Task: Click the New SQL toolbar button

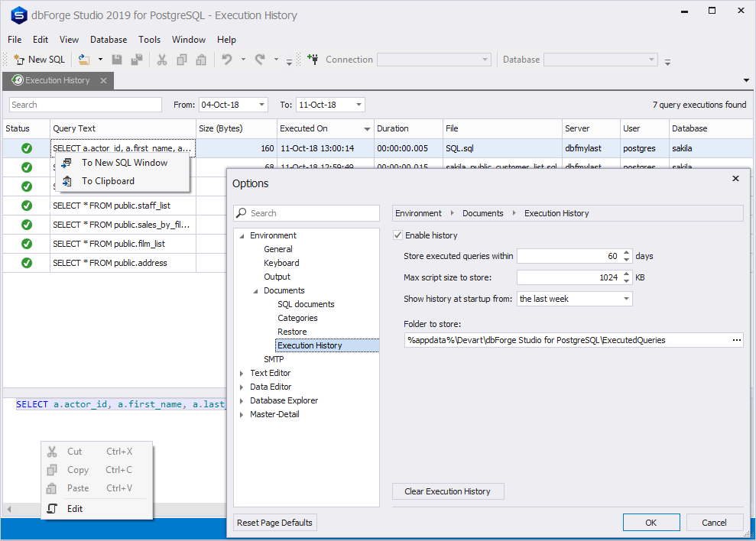Action: [x=40, y=60]
